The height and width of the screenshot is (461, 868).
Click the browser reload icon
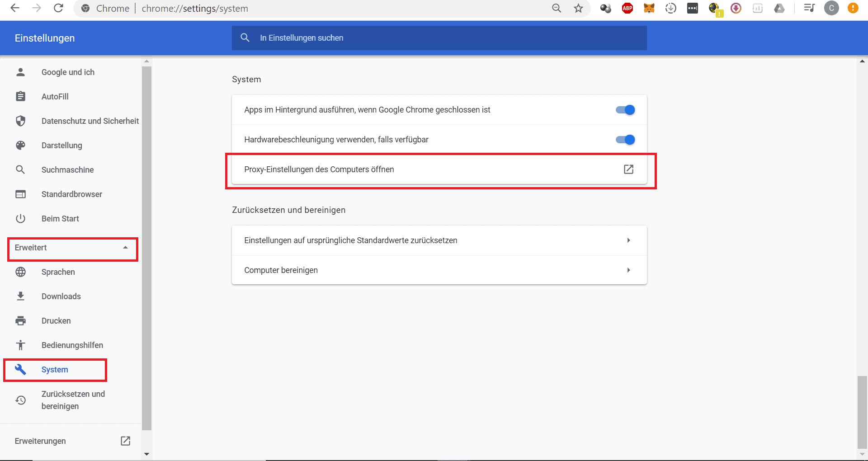pos(58,8)
